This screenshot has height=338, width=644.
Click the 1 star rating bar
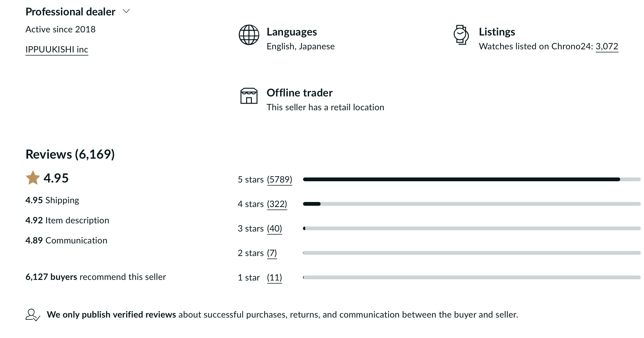point(471,277)
